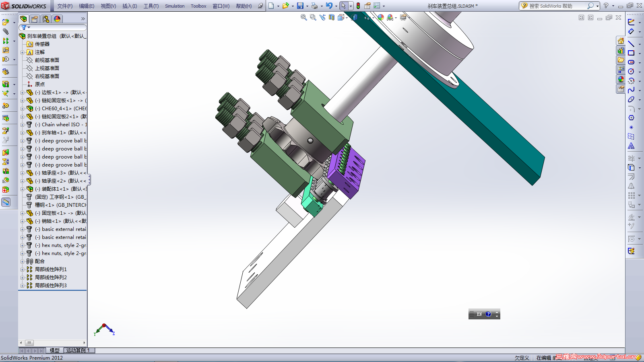Click the Open file folder icon
Screen dimensions: 644x362
pos(285,6)
